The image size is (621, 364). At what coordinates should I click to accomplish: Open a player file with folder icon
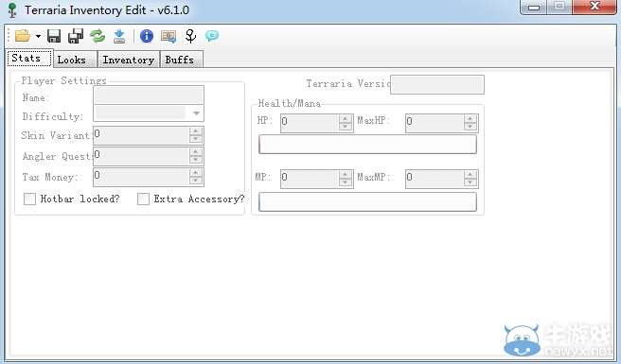point(23,36)
